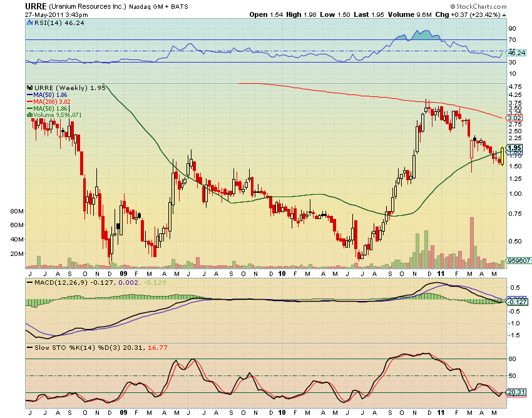Screen dimensions: 532x418
Task: Click the MACD(12,26,9) -0.127 legend text
Action: point(74,282)
